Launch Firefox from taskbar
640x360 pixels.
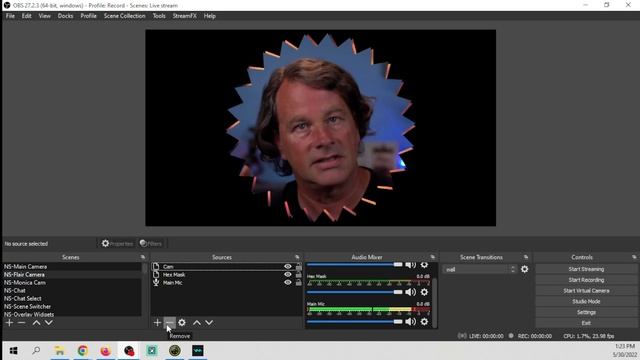106,351
